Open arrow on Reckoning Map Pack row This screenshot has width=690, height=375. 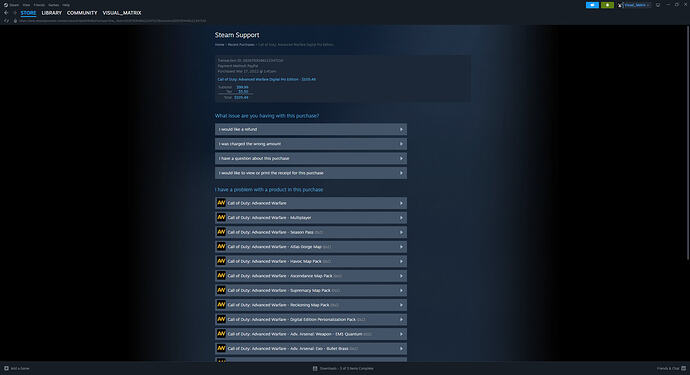pyautogui.click(x=401, y=305)
